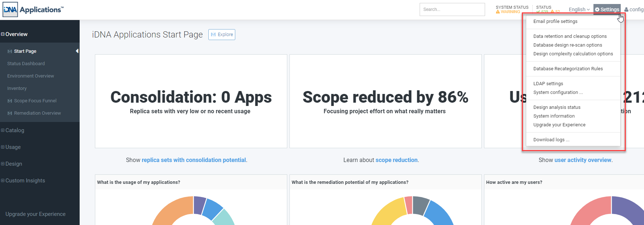
Task: Open Database Recategorization Rules
Action: point(568,69)
